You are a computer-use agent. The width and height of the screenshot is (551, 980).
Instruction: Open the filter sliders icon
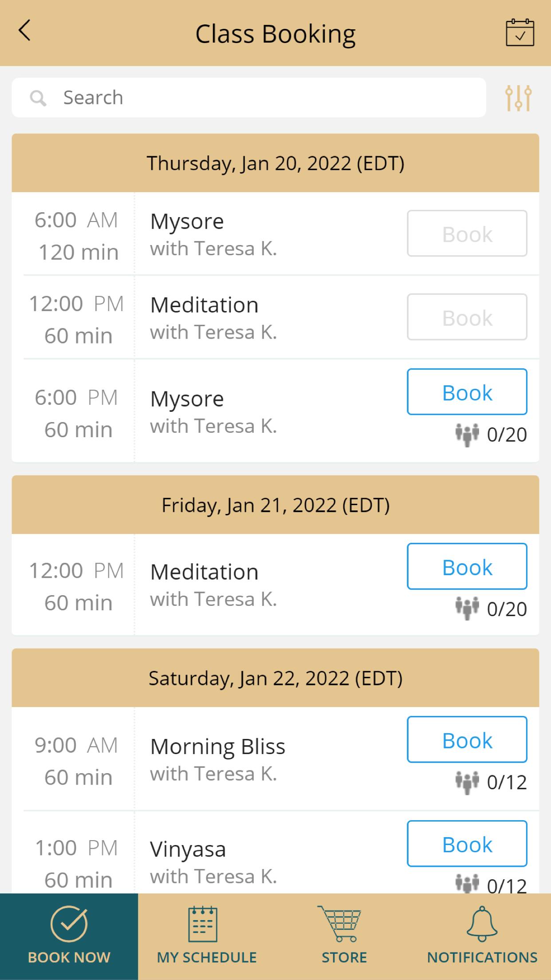[x=518, y=98]
